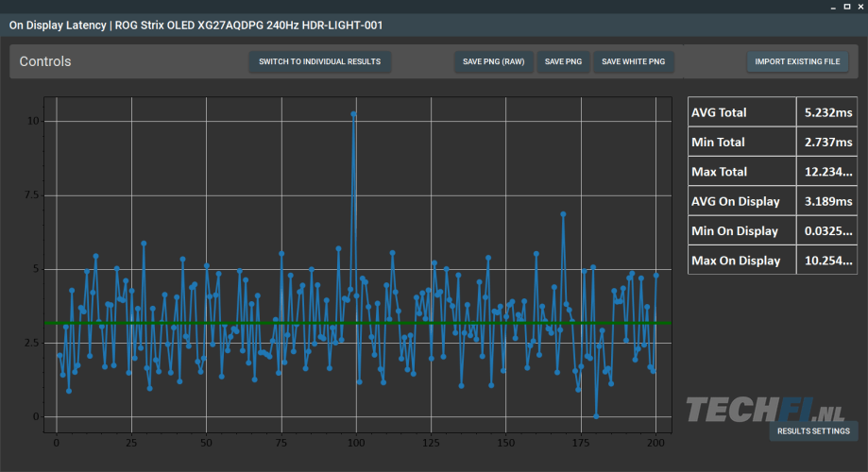
Task: Click the Controls panel heading
Action: [45, 61]
